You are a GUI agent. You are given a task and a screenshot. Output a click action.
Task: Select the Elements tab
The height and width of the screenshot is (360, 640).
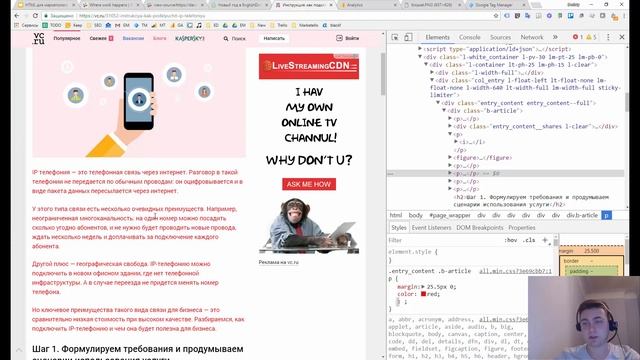(x=437, y=37)
